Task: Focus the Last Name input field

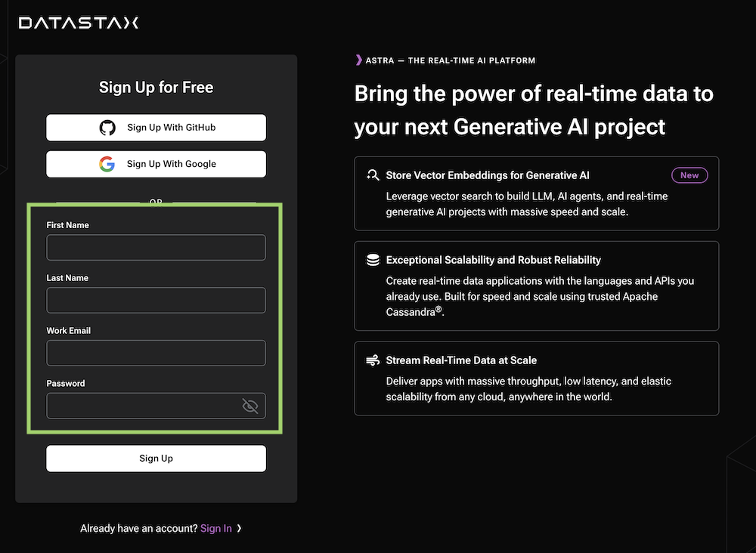Action: (x=156, y=300)
